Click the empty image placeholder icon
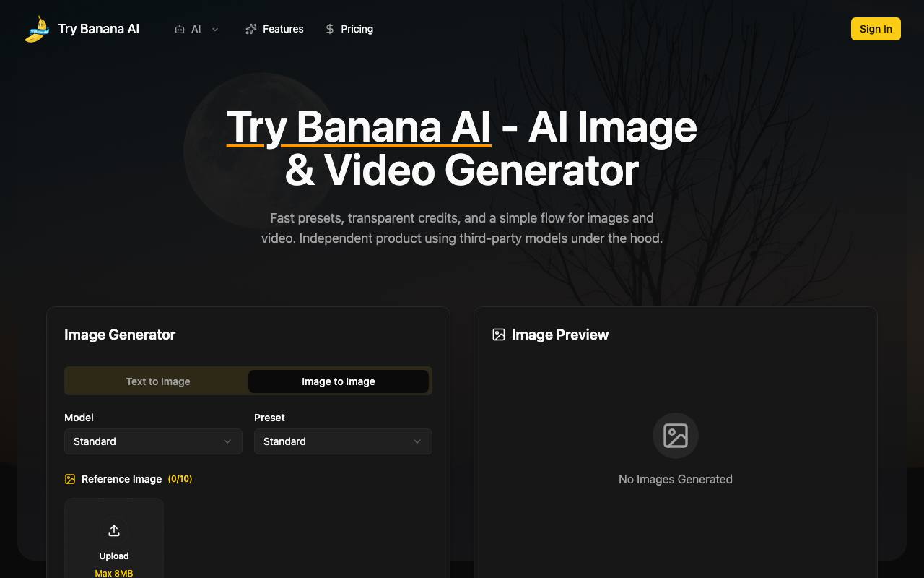This screenshot has width=924, height=578. point(676,436)
